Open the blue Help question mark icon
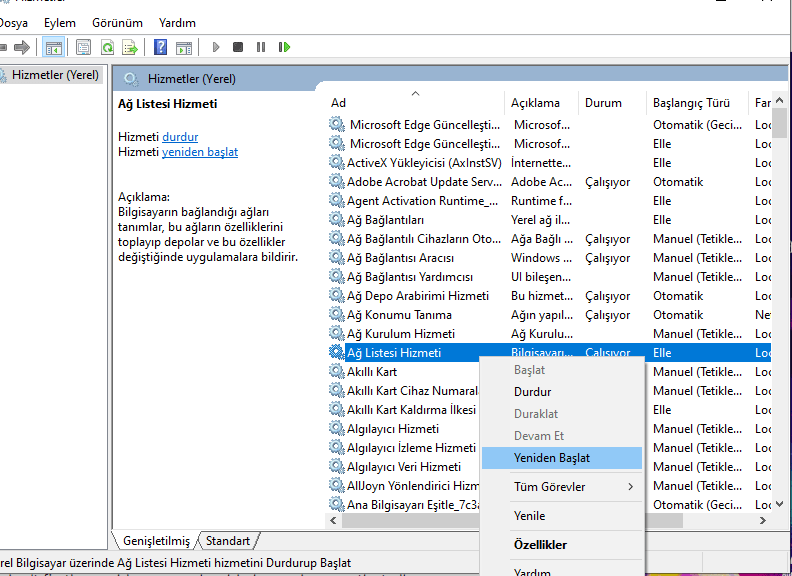Image resolution: width=792 pixels, height=576 pixels. tap(160, 47)
